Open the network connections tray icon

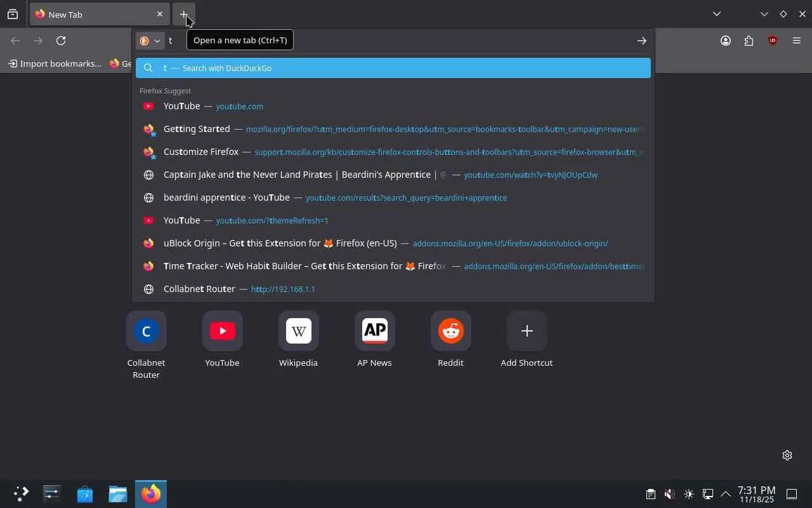708,494
